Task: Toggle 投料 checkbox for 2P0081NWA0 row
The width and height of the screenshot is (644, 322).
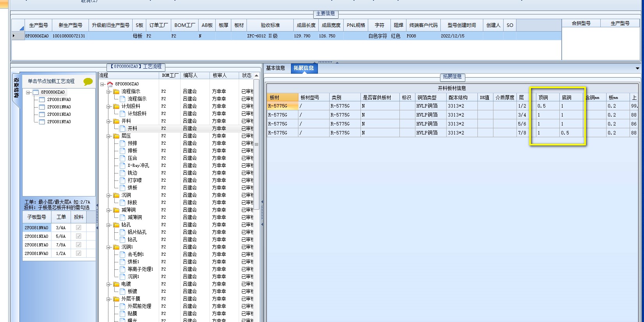Action: (78, 228)
